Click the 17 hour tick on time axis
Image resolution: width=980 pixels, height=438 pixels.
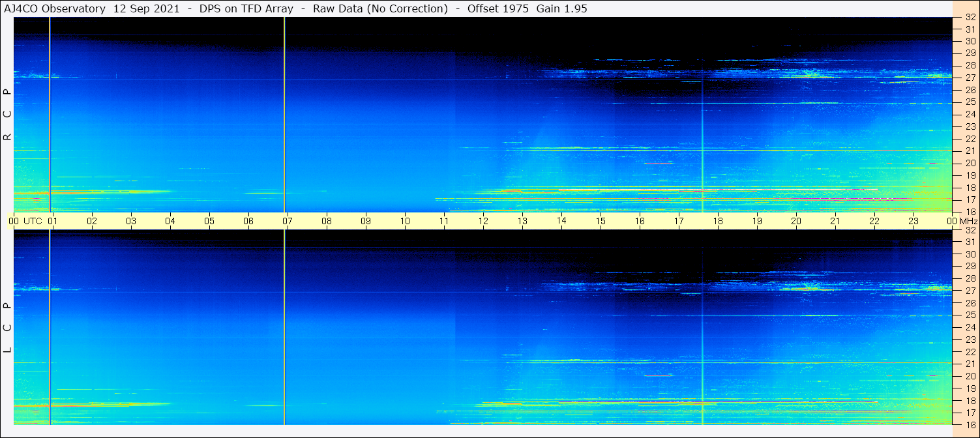coord(679,221)
